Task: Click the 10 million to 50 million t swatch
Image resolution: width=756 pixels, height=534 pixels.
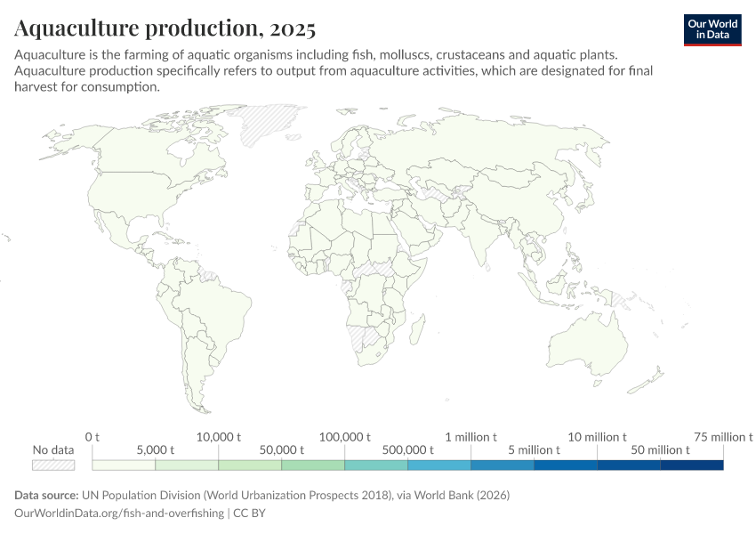Action: 629,465
